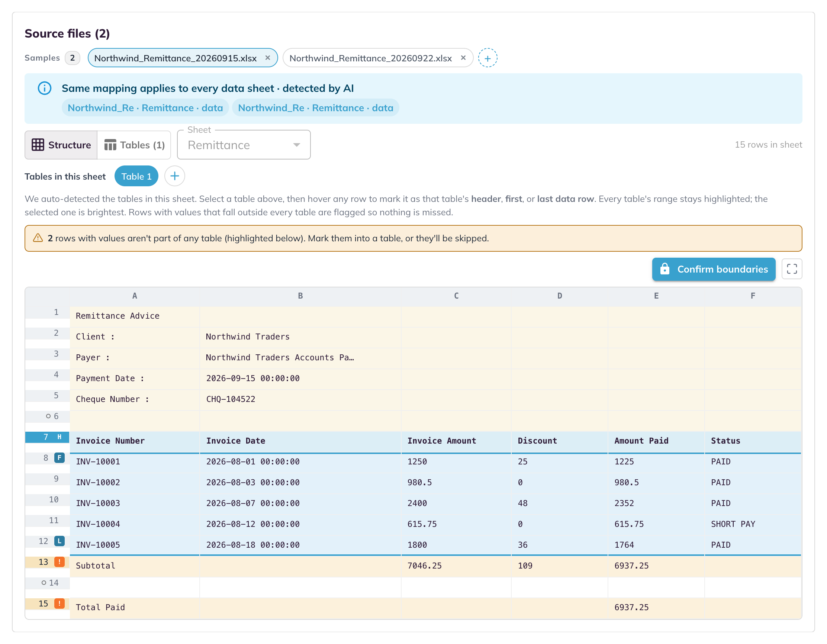
Task: Click the L last-row marker on row 12
Action: (59, 541)
